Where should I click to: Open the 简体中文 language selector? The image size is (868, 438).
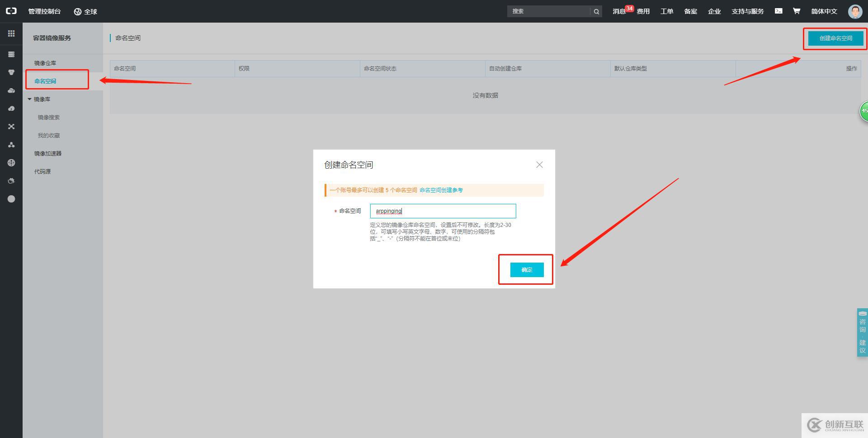pos(824,11)
